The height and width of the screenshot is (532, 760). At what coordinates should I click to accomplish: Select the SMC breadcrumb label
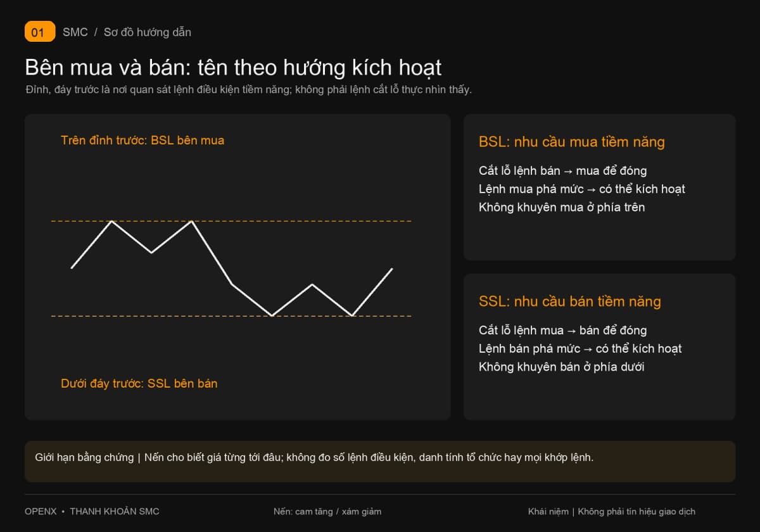click(75, 32)
